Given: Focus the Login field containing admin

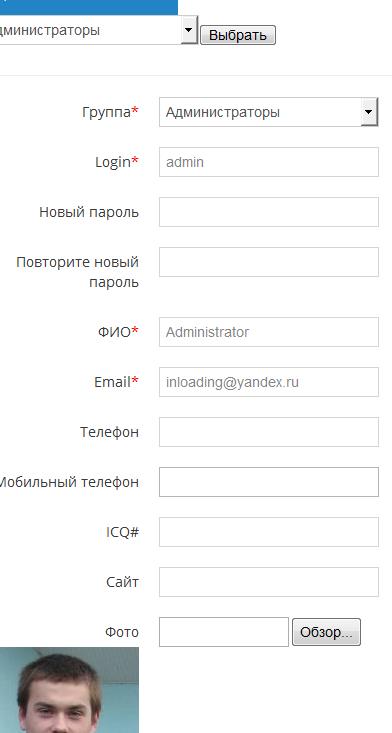Looking at the screenshot, I should point(269,162).
